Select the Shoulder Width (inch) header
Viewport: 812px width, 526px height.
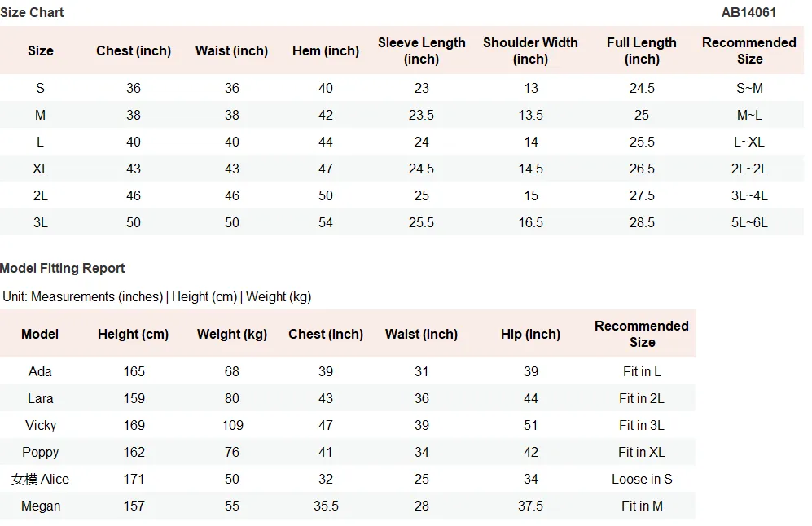[530, 50]
